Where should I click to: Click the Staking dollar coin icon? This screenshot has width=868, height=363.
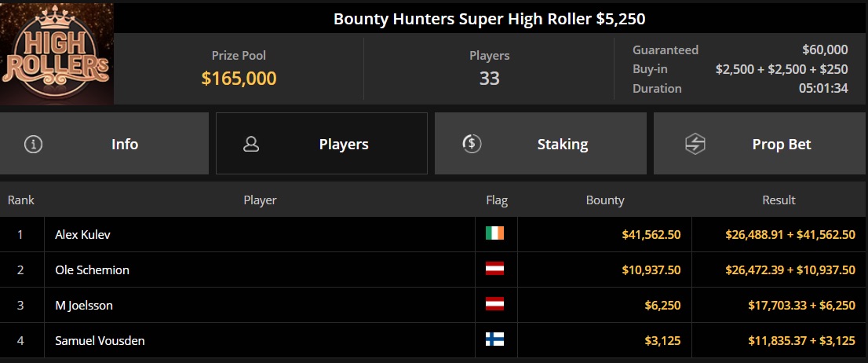[471, 144]
